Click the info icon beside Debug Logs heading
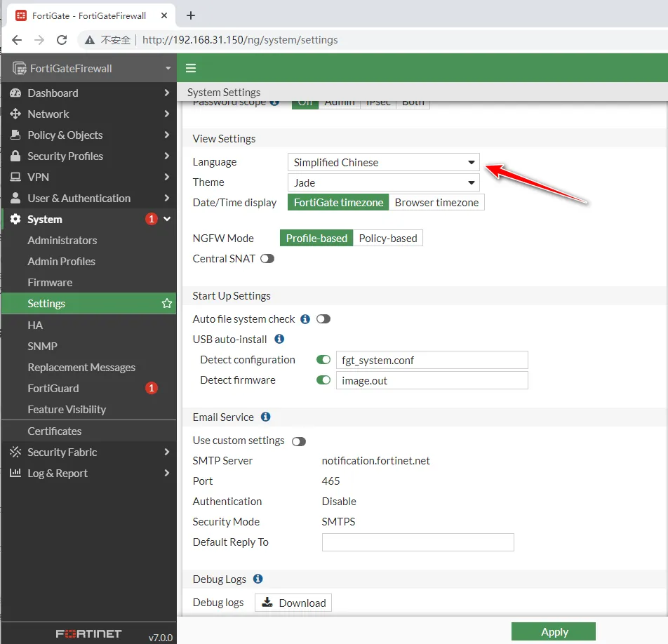 (x=258, y=579)
